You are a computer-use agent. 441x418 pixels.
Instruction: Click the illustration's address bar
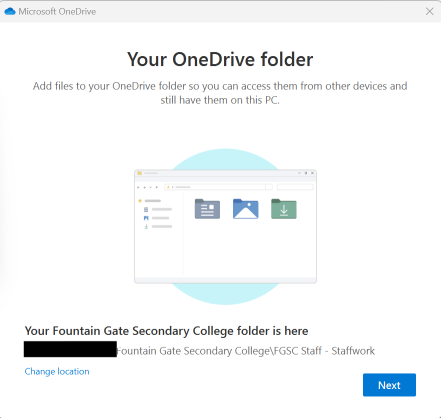(x=218, y=187)
